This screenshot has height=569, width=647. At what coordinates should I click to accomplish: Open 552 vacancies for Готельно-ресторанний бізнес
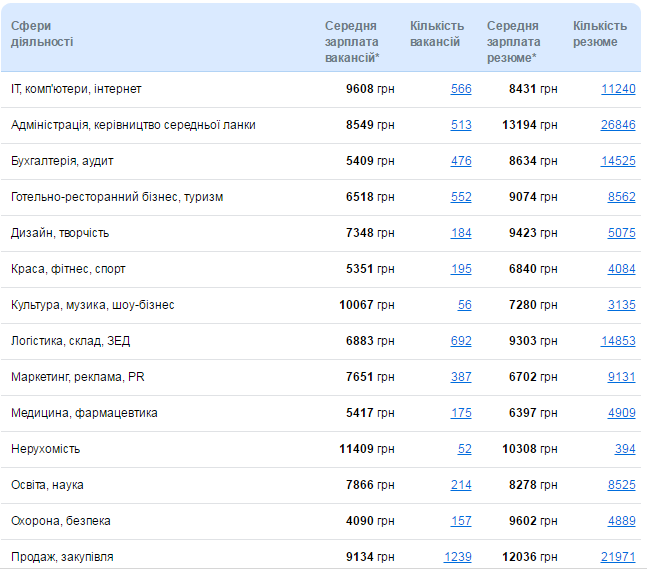[x=461, y=197]
